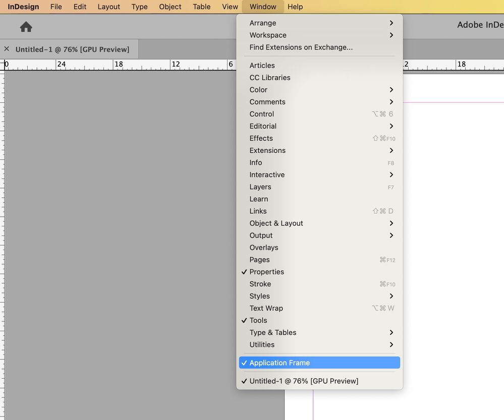Expand the Arrange submenu
The width and height of the screenshot is (504, 420).
(x=319, y=23)
